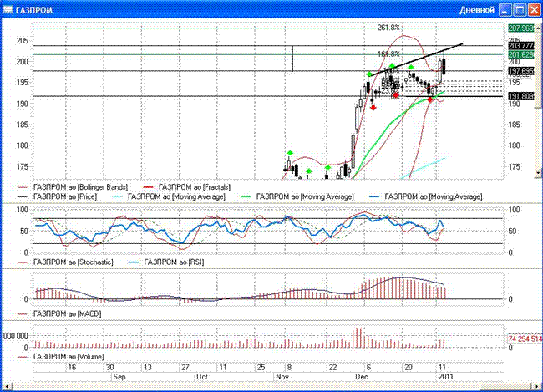
Task: Click the chart window icon beside ГАЗПРОМ title
Action: (x=8, y=9)
